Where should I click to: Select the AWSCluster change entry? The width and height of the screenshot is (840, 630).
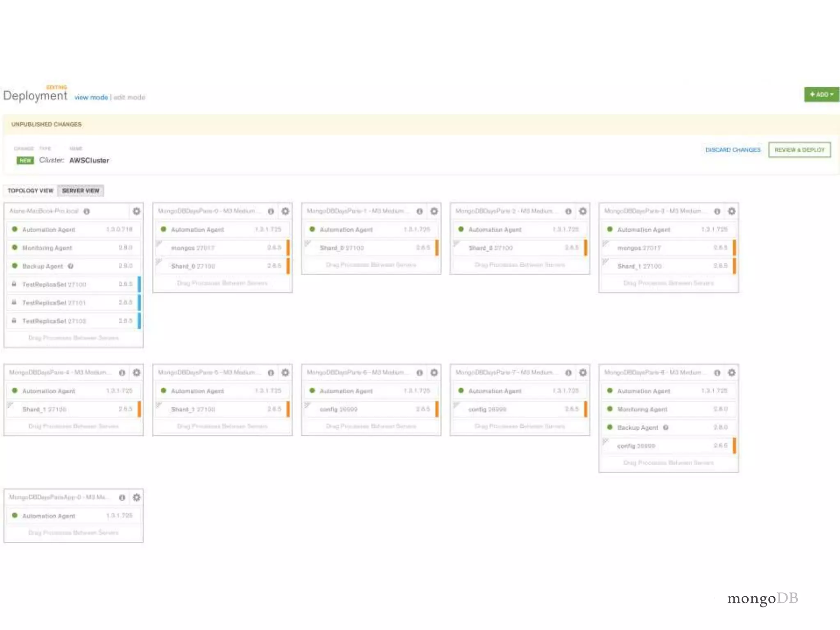coord(89,160)
